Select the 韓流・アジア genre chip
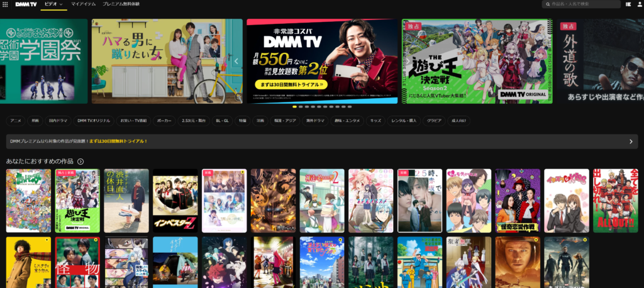Viewport: 644px width, 288px height. [x=285, y=121]
